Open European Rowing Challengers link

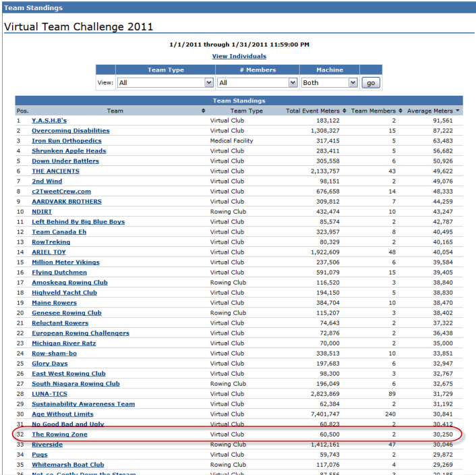pos(80,333)
